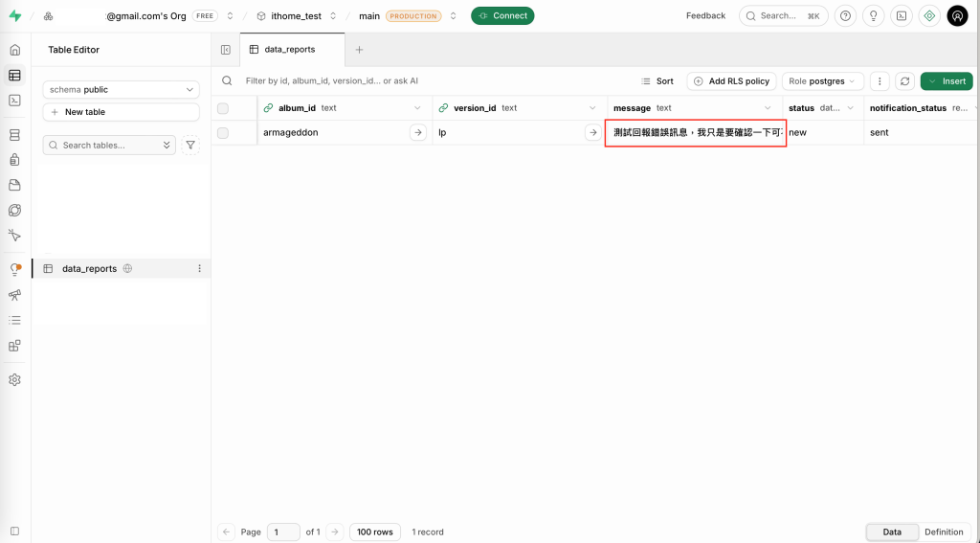Follow lp version_id foreign key arrow
Viewport: 980px width, 543px height.
click(592, 132)
